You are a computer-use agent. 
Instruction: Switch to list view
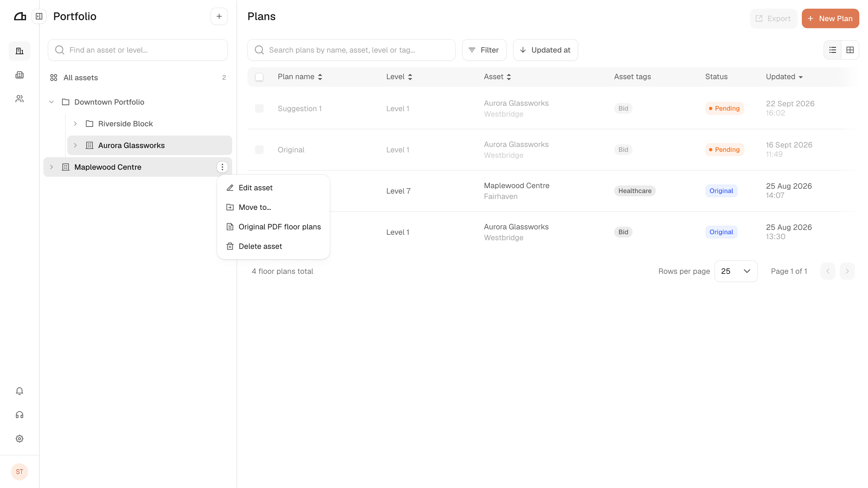[833, 50]
